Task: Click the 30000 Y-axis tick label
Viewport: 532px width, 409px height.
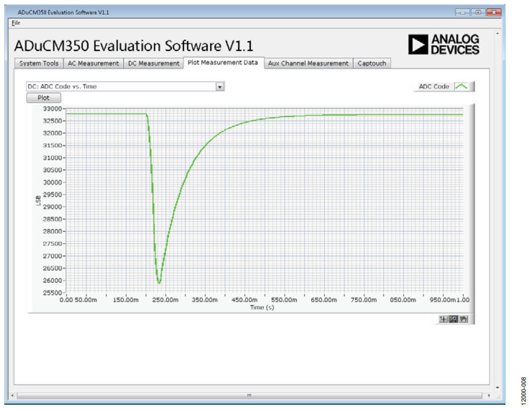Action: [x=52, y=183]
